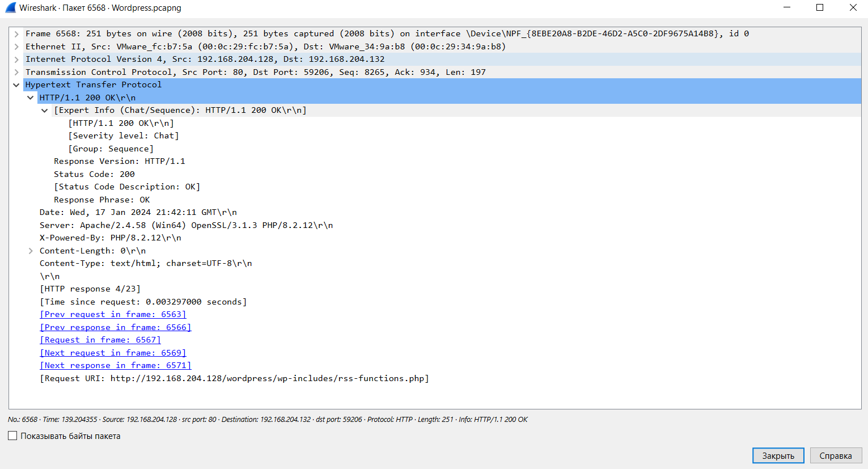The width and height of the screenshot is (868, 469).
Task: Select the X-Powered-By PHP row
Action: (x=111, y=238)
